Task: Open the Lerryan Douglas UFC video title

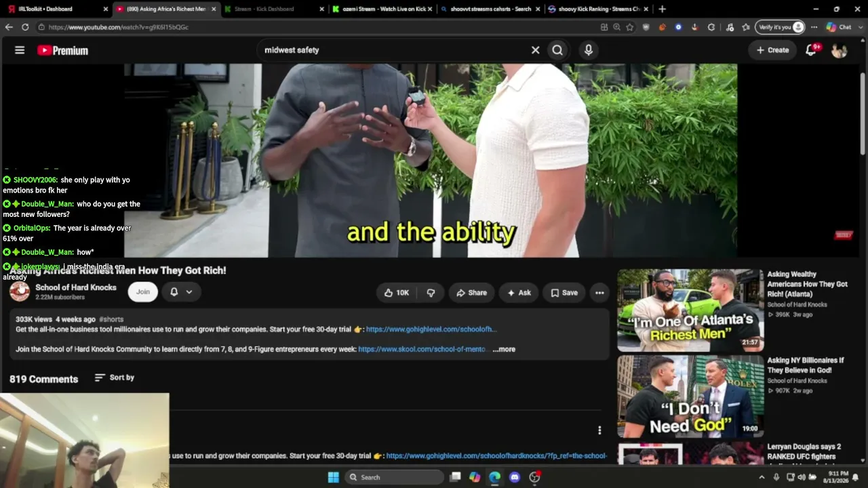Action: (x=804, y=451)
